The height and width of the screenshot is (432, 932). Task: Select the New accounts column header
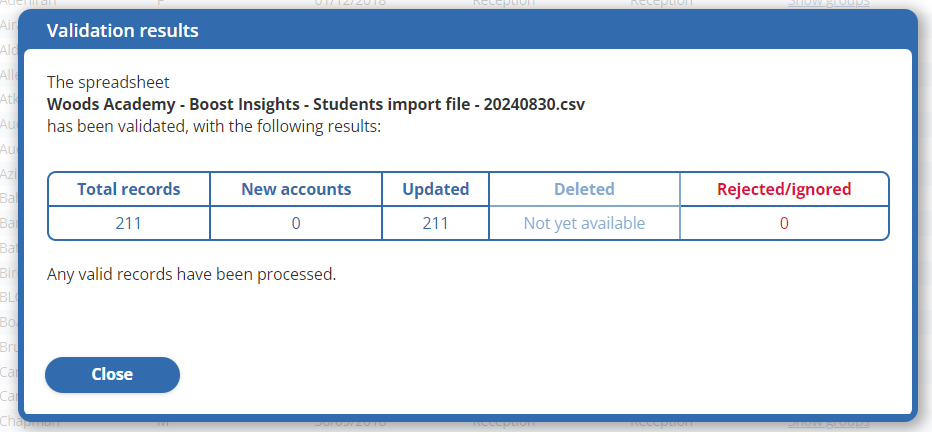click(296, 189)
